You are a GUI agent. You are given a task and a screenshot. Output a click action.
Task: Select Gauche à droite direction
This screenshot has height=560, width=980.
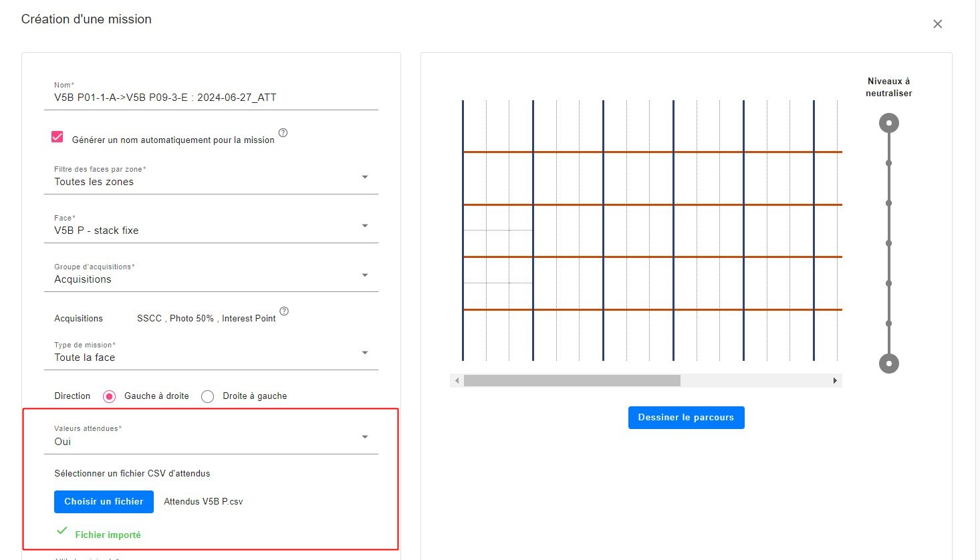coord(110,396)
